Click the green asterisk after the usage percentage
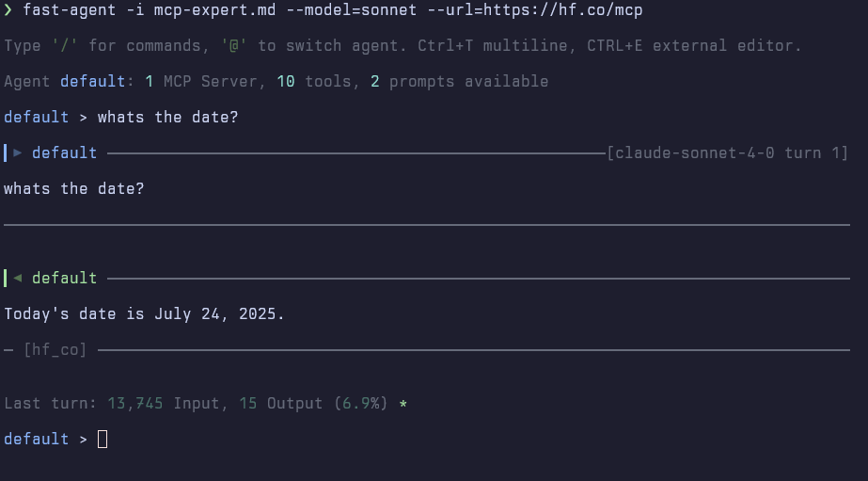This screenshot has height=481, width=868. (403, 404)
